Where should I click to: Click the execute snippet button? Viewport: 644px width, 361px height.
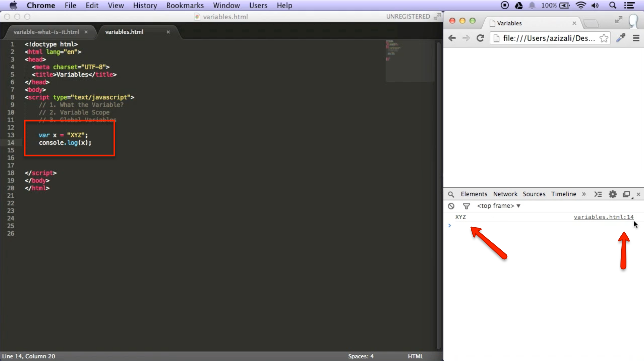point(598,194)
